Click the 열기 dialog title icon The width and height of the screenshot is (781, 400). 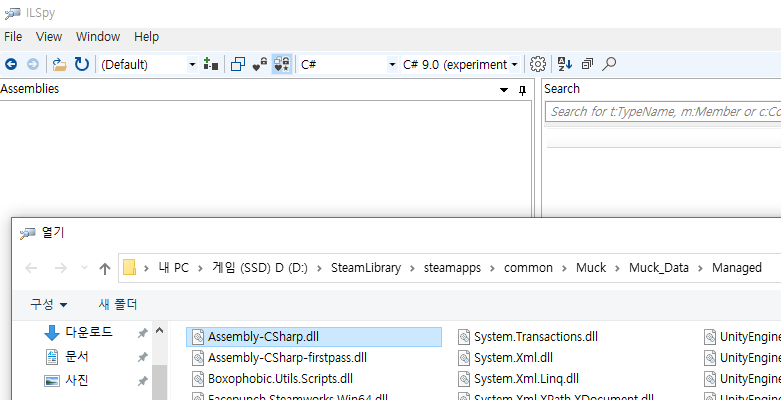27,233
